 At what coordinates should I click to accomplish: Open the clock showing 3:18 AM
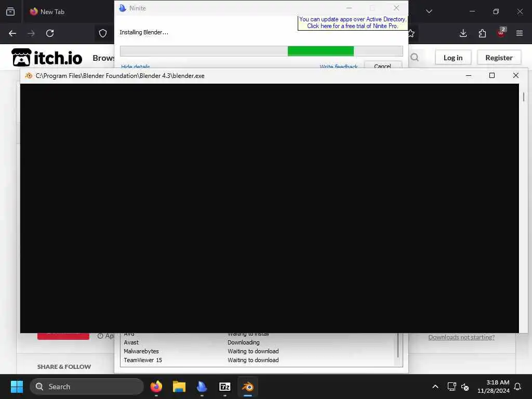click(x=494, y=387)
